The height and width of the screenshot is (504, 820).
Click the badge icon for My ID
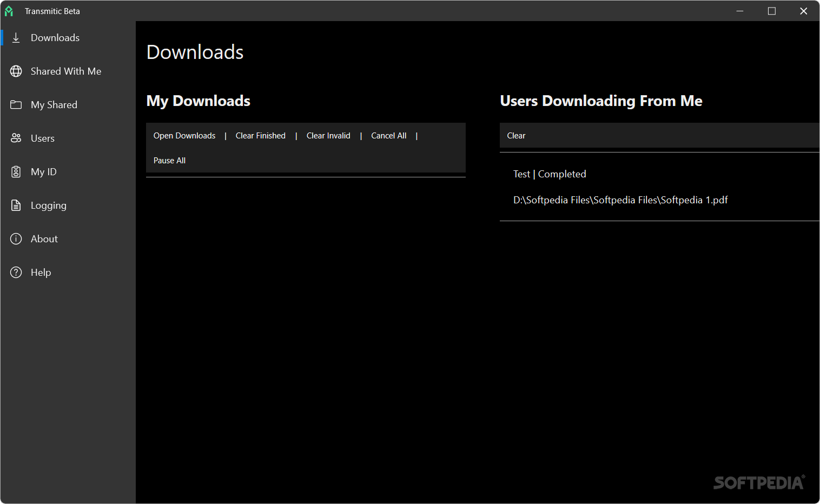coord(16,172)
